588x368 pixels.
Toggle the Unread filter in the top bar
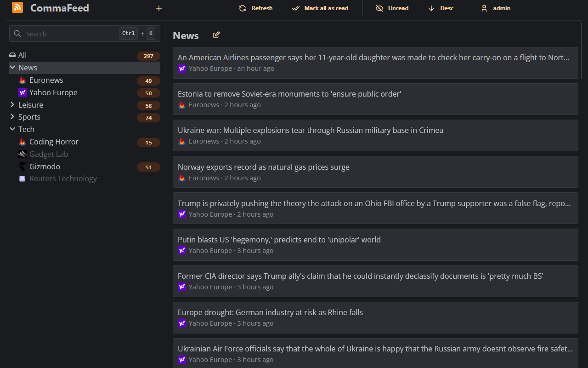392,8
